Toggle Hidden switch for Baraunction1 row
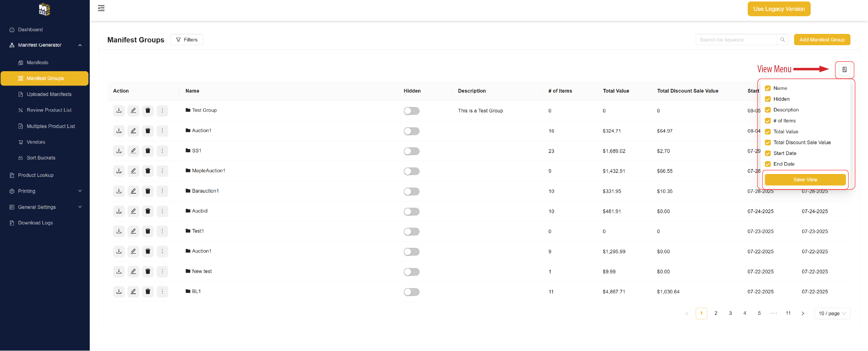Viewport: 868px width, 351px height. [411, 191]
